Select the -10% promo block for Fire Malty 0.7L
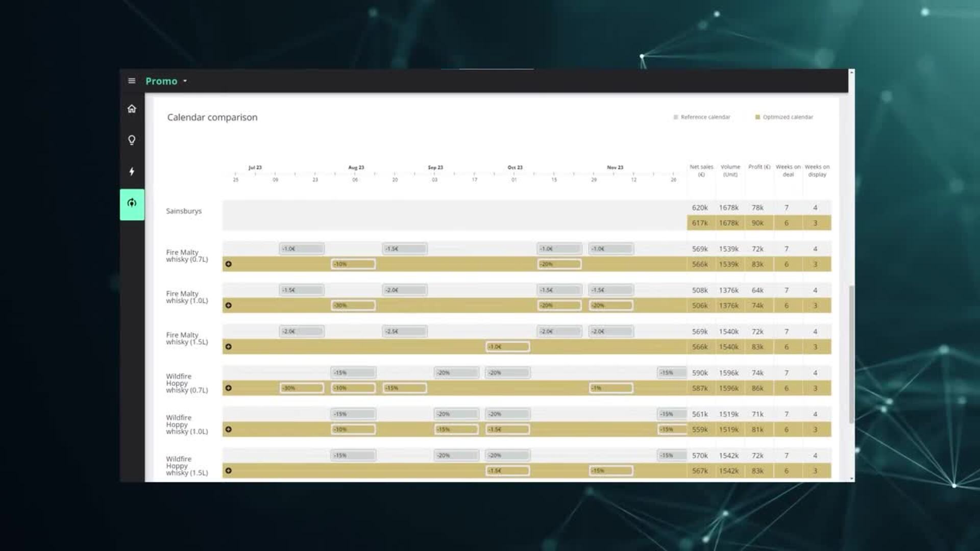This screenshot has height=551, width=980. tap(353, 264)
